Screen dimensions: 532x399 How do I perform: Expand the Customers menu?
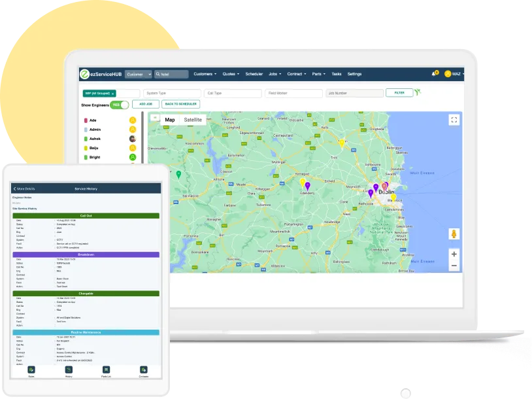tap(205, 74)
